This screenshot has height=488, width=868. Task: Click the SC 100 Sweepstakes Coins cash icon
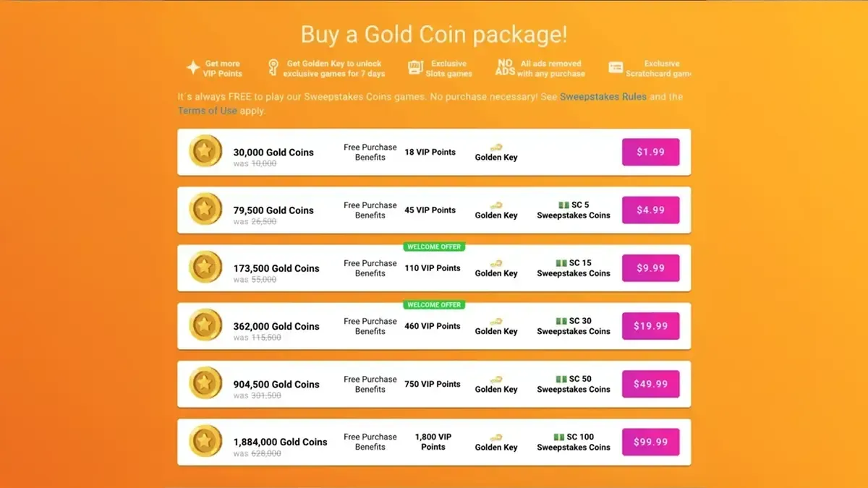(559, 437)
